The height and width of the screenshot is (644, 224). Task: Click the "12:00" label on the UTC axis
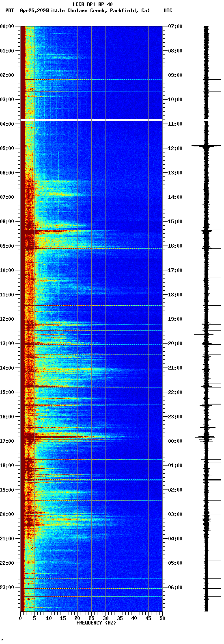tap(175, 148)
